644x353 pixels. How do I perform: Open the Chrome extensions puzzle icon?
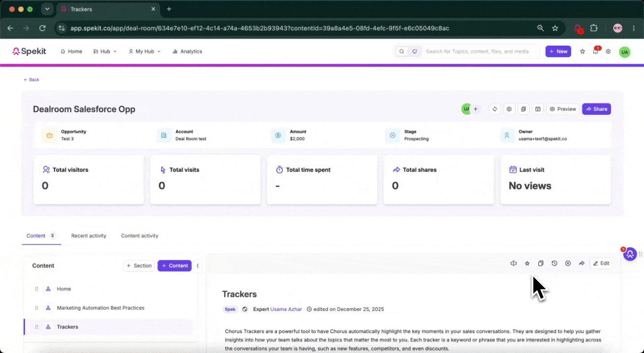pos(594,28)
